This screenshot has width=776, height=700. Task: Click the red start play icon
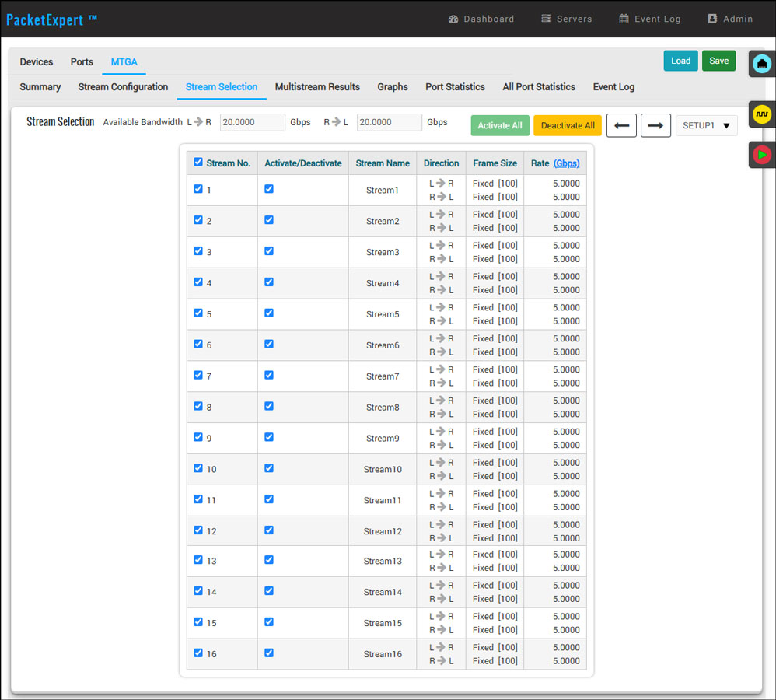[762, 155]
